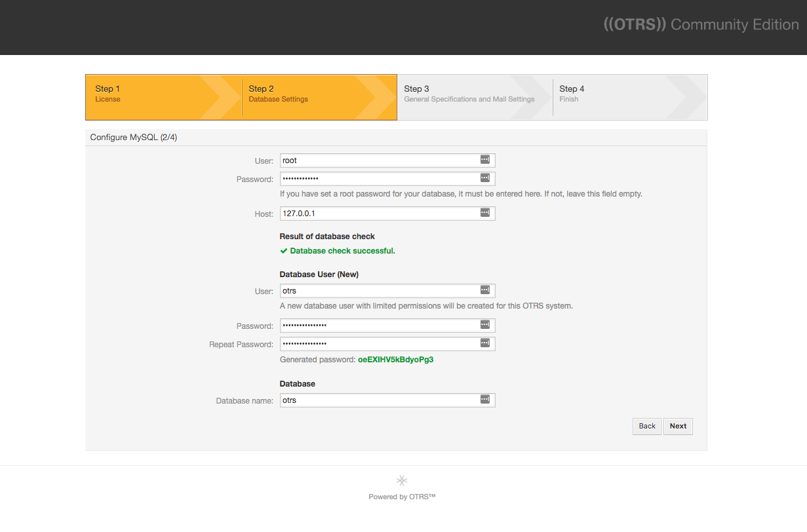Click password-manager icon in otrs User field
The width and height of the screenshot is (807, 532).
pos(485,290)
